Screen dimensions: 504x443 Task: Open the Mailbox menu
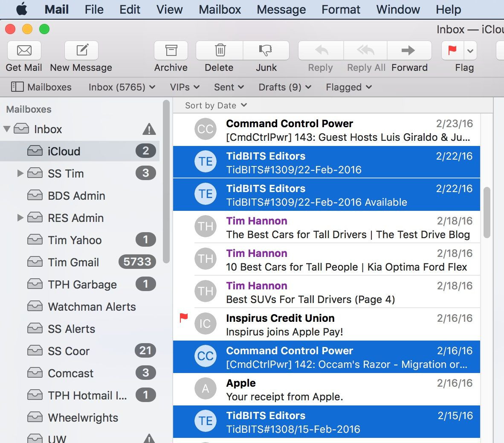tap(220, 10)
